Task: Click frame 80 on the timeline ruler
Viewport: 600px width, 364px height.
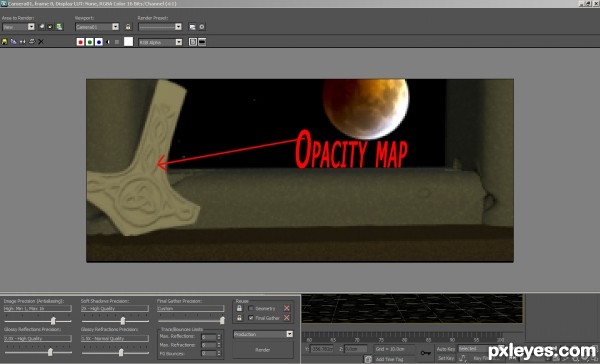Action: [x=404, y=340]
